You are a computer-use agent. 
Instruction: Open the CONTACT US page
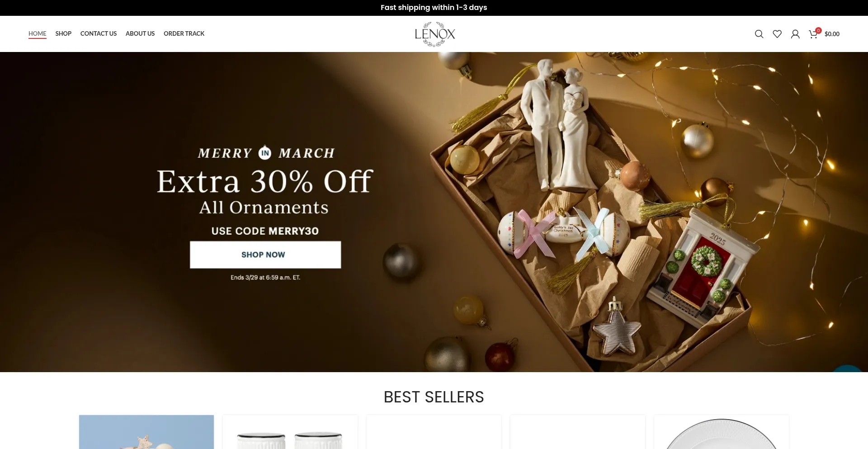point(99,33)
